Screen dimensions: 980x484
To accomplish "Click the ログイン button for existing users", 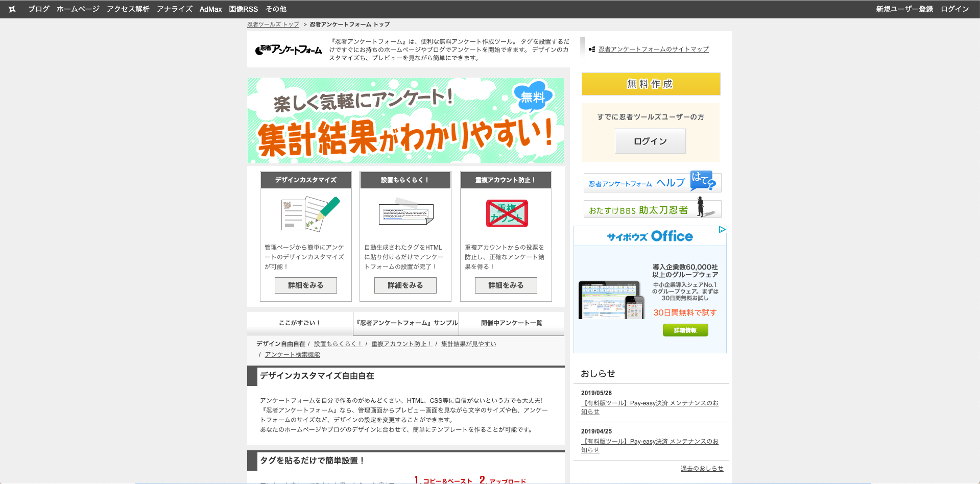I will click(x=650, y=141).
